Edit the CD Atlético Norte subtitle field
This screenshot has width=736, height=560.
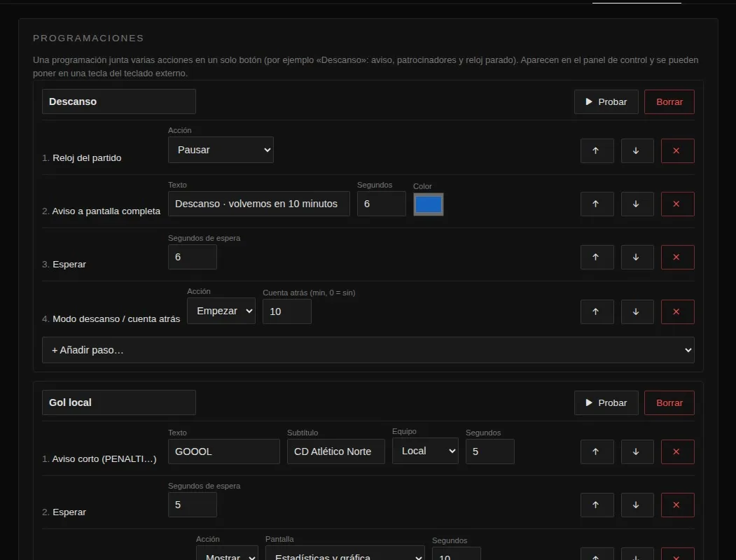click(335, 451)
